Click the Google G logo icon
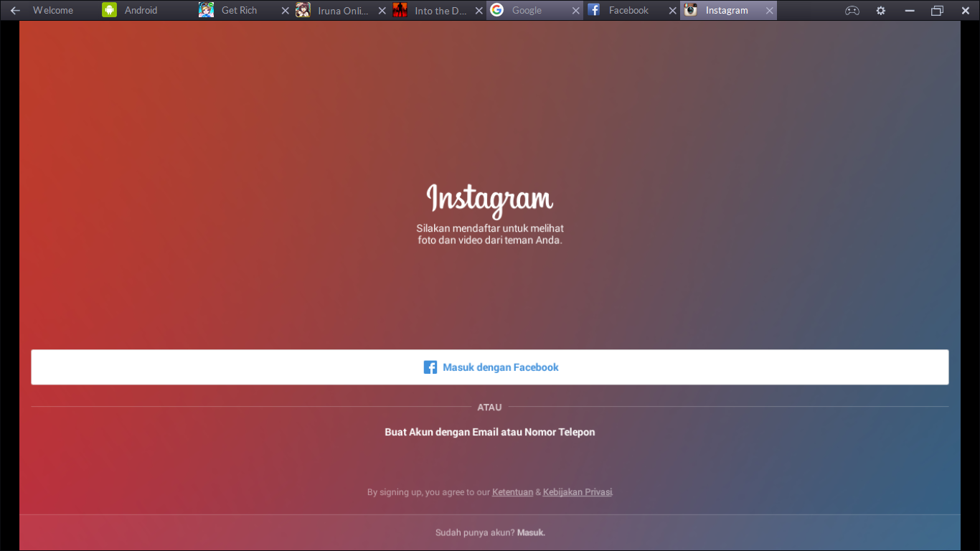 pos(496,10)
